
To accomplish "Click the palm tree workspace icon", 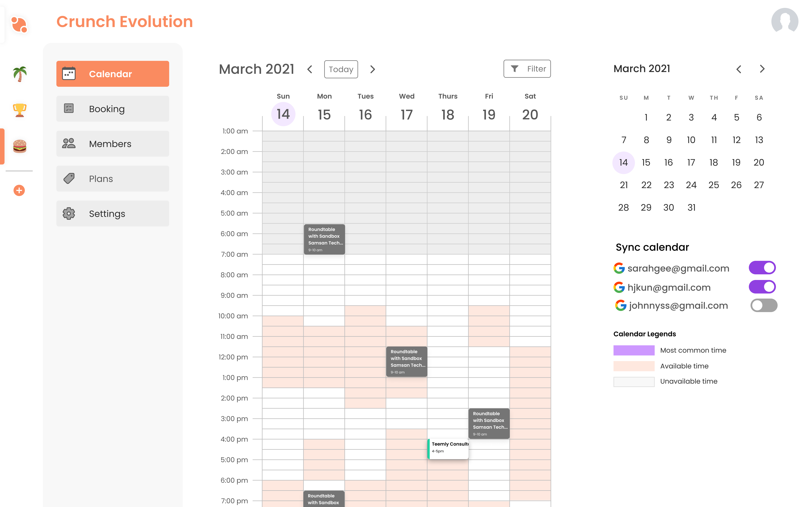I will [x=19, y=74].
